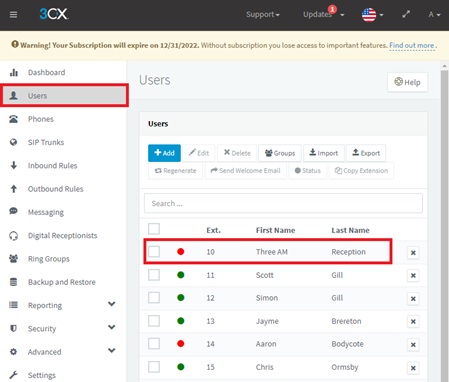Viewport: 449px width, 382px height.
Task: Click the Dashboard bar chart icon
Action: (x=14, y=72)
